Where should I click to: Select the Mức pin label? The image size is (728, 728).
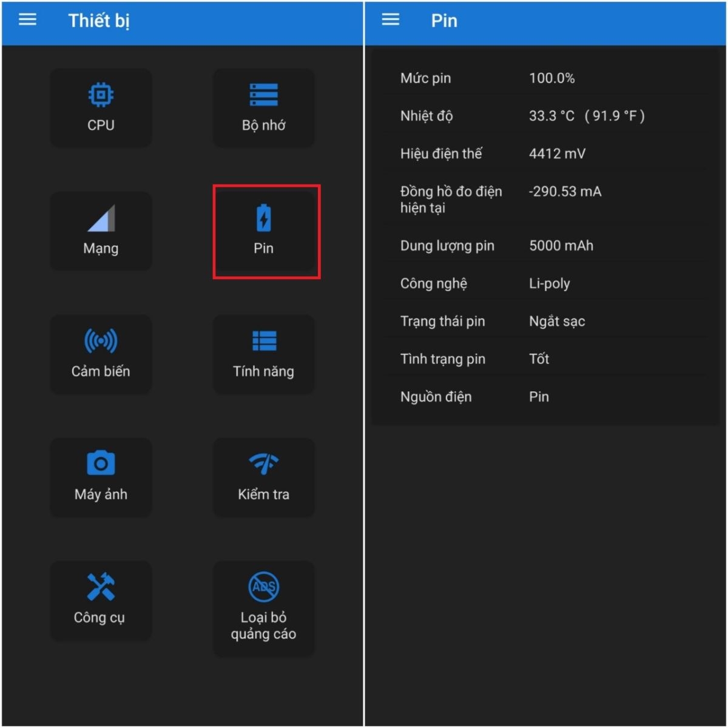click(425, 78)
